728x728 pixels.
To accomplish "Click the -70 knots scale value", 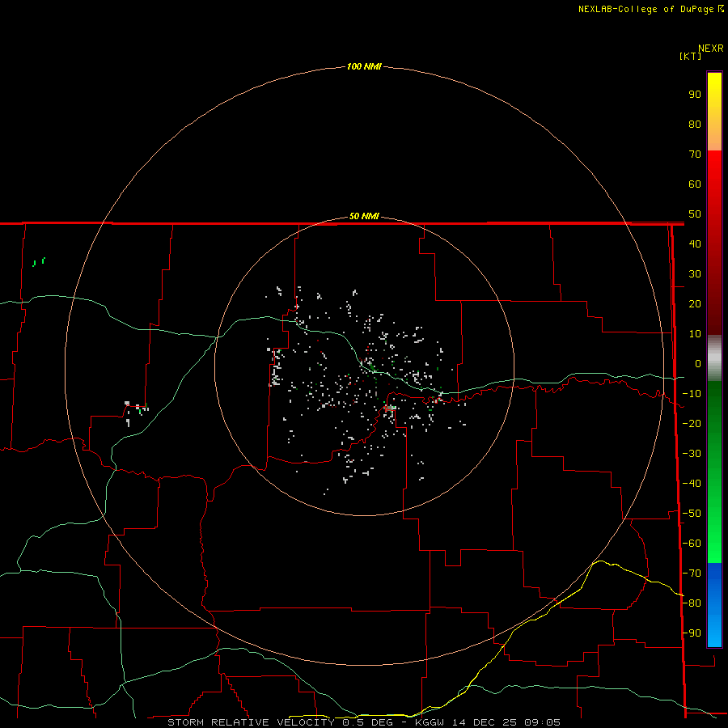I will 692,574.
